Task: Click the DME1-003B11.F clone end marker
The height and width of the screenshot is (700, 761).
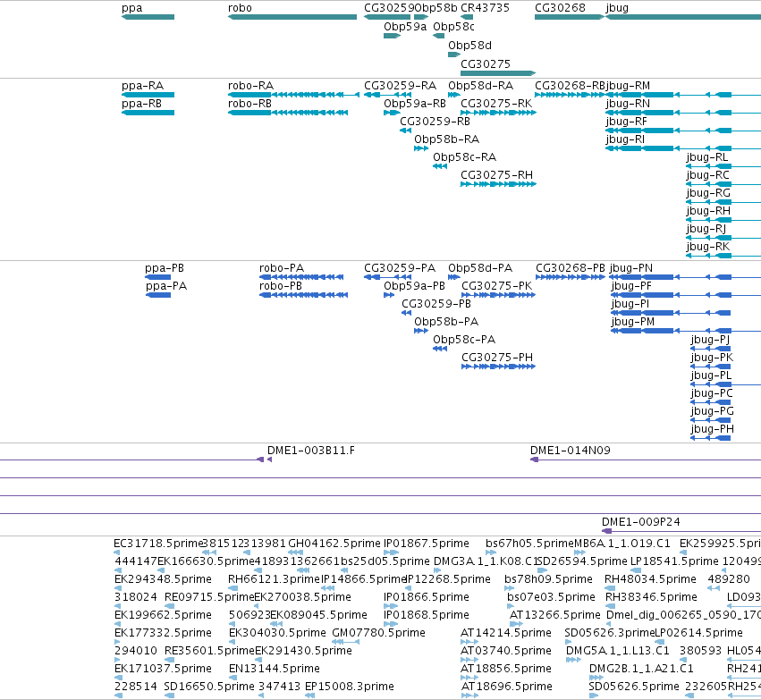Action: pos(269,460)
